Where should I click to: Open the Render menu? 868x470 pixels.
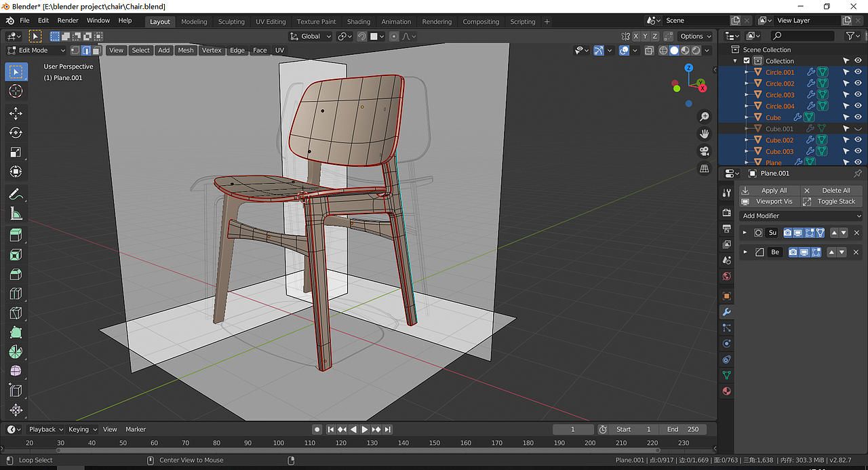(68, 21)
